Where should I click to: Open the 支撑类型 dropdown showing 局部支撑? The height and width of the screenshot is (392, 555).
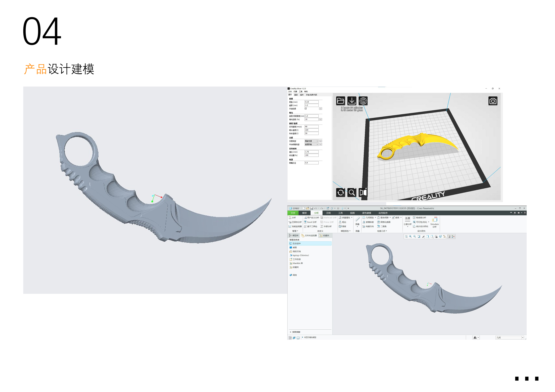click(311, 141)
